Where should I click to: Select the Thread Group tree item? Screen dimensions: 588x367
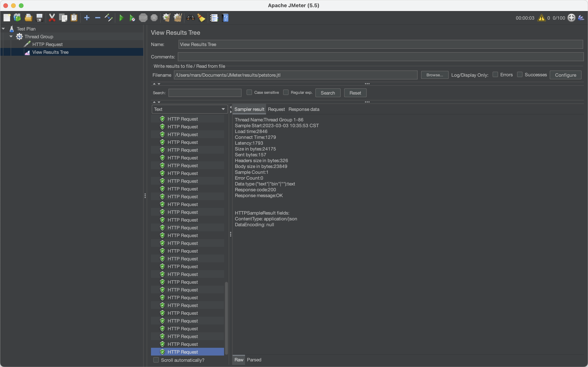[x=39, y=37]
